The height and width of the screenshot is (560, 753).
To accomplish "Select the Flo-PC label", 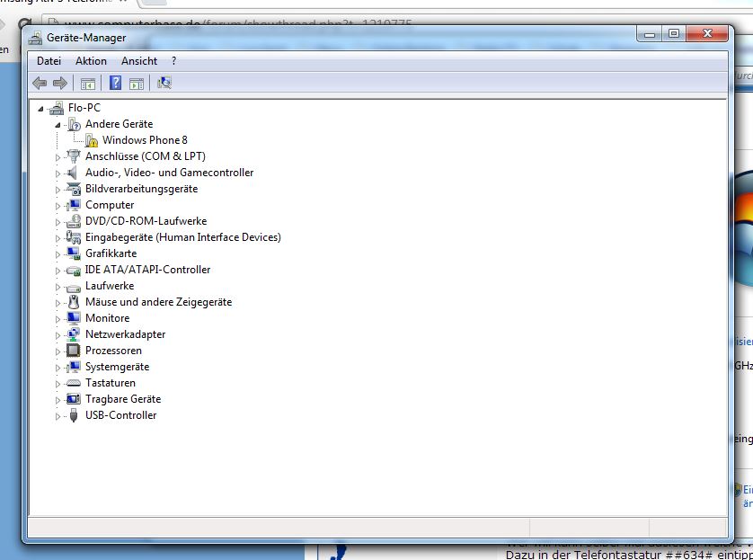I will 84,108.
